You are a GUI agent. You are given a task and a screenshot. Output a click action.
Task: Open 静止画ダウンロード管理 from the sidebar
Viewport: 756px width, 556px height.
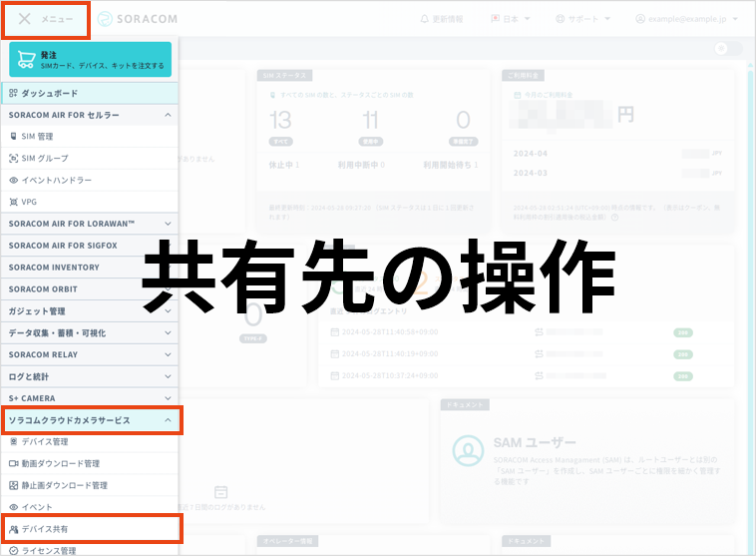click(x=64, y=486)
